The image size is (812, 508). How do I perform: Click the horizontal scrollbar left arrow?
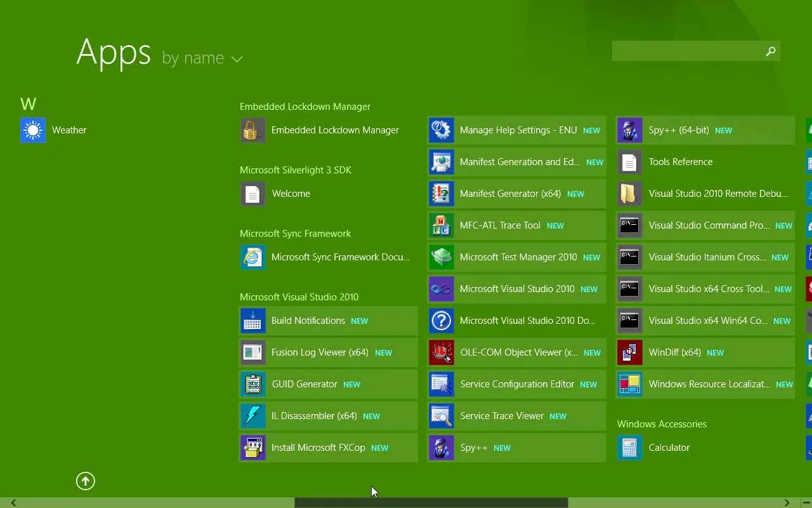pyautogui.click(x=13, y=503)
